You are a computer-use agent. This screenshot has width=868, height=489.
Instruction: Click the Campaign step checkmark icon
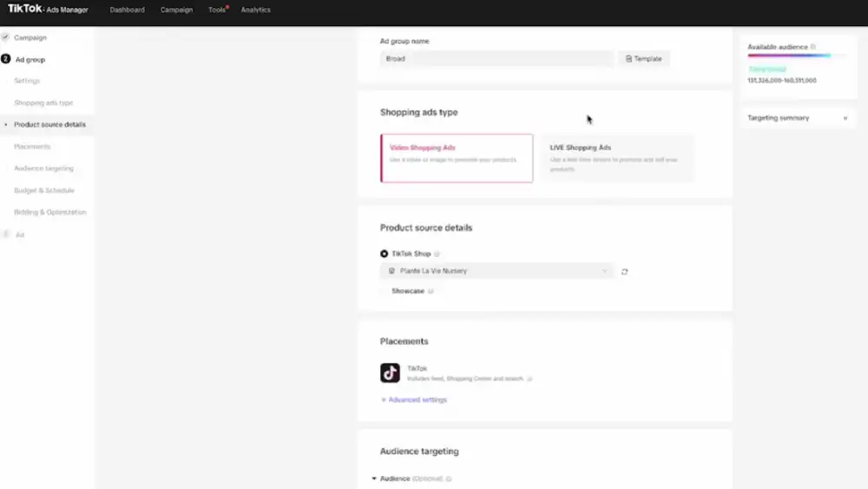(6, 38)
